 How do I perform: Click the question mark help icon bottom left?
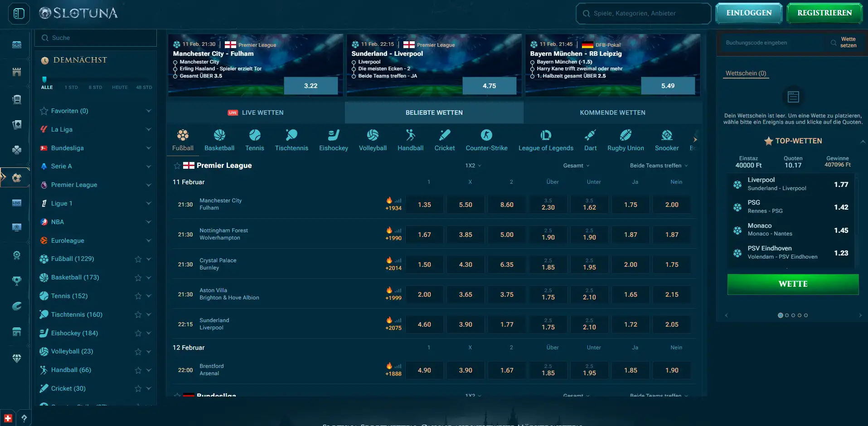click(x=24, y=418)
